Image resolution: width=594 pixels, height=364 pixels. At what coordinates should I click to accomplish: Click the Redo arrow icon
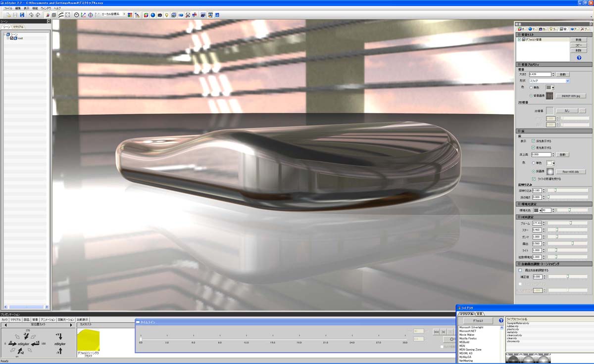pos(38,15)
